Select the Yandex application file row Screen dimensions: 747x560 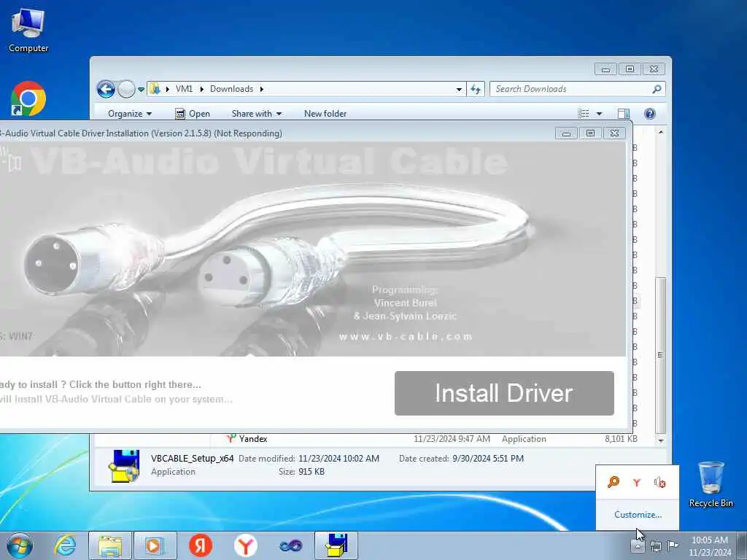tap(432, 438)
